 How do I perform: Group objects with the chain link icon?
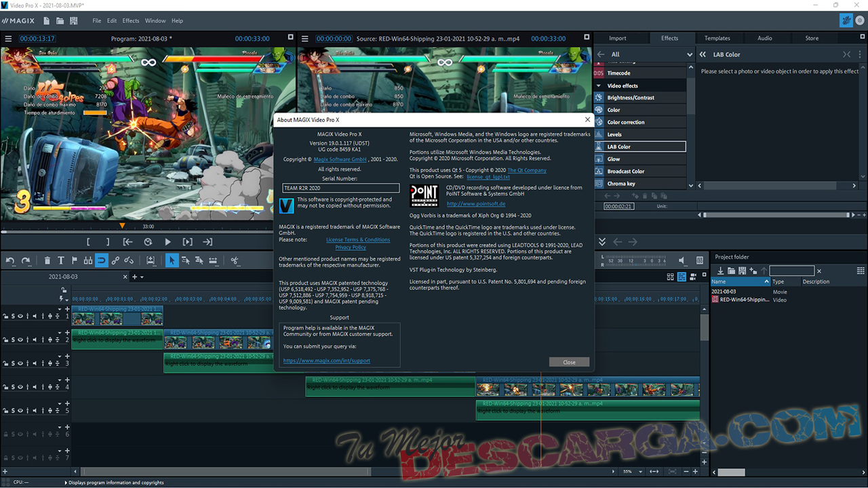[115, 260]
